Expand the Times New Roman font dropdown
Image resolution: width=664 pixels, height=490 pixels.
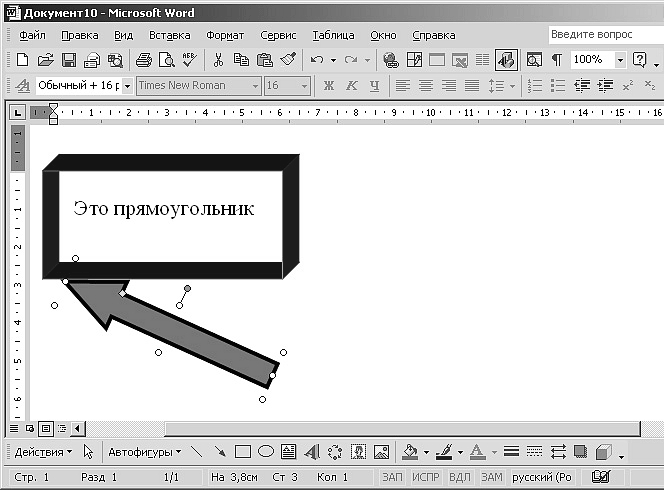[x=255, y=86]
